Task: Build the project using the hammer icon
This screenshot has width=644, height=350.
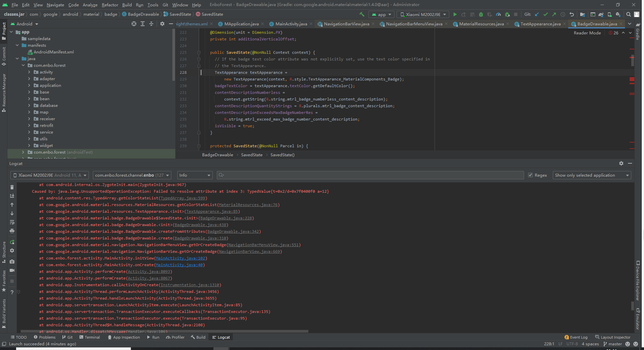Action: [x=362, y=14]
